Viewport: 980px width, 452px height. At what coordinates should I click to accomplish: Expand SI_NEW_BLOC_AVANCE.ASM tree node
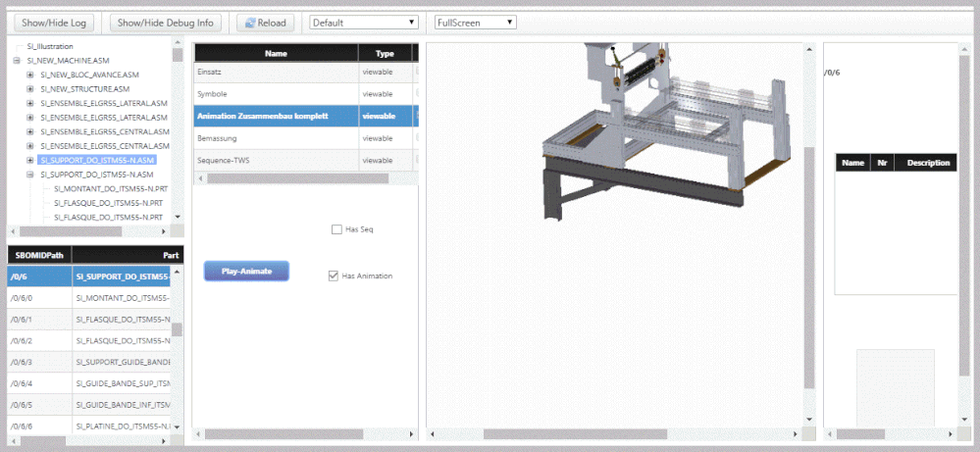(30, 75)
